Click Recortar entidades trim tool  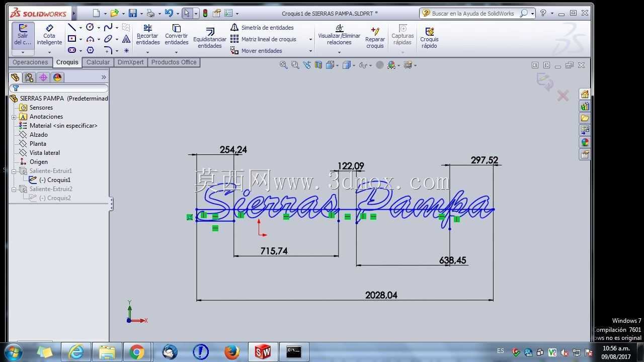(147, 35)
